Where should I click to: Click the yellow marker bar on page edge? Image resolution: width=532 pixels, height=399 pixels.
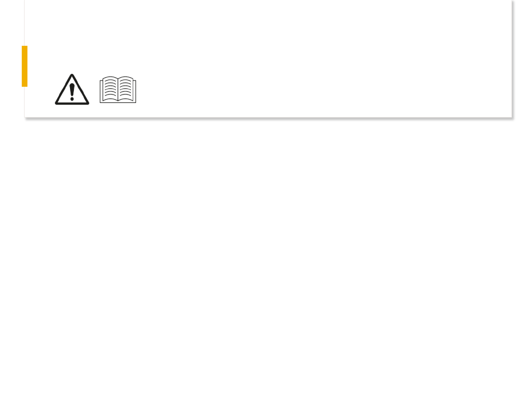[x=25, y=66]
